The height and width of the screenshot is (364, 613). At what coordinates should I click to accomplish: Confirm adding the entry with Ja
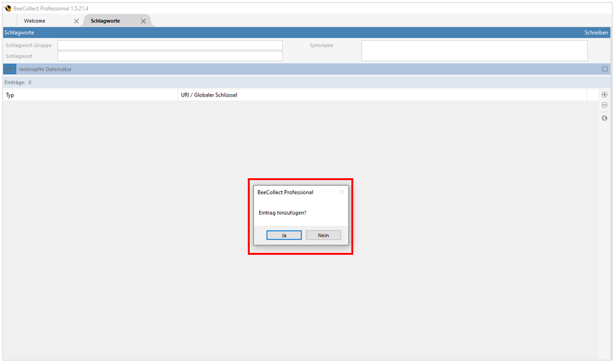coord(284,235)
